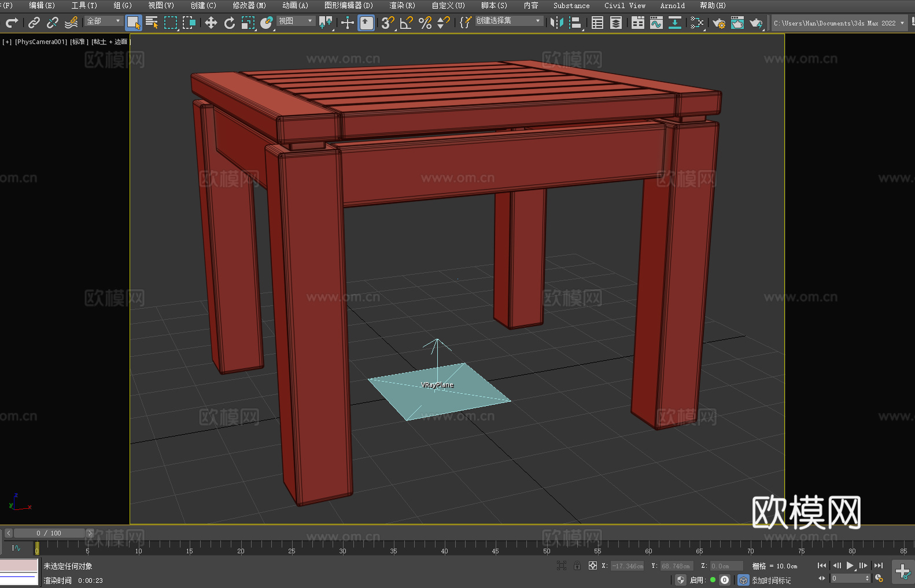
Task: Click 标准 viewport shading label
Action: 79,42
